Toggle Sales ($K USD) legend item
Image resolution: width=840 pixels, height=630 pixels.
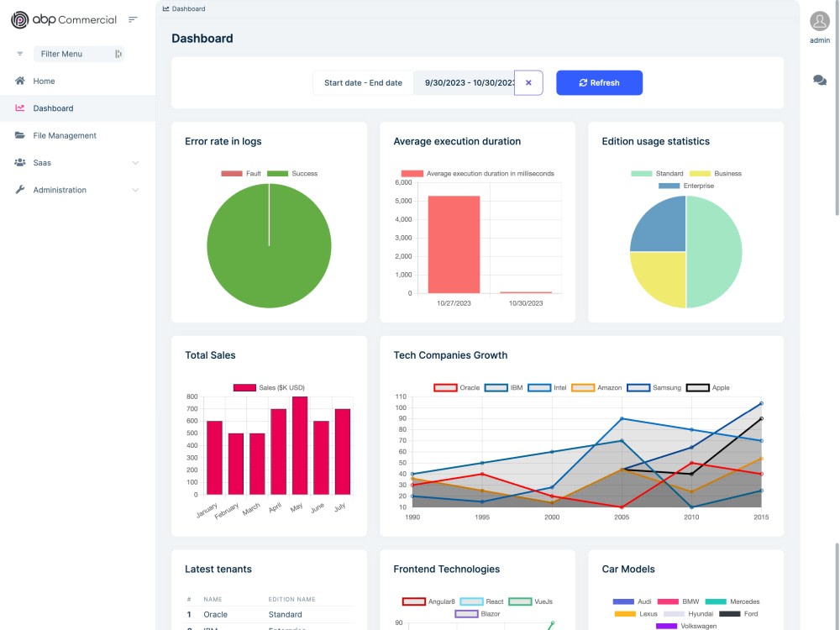[269, 387]
